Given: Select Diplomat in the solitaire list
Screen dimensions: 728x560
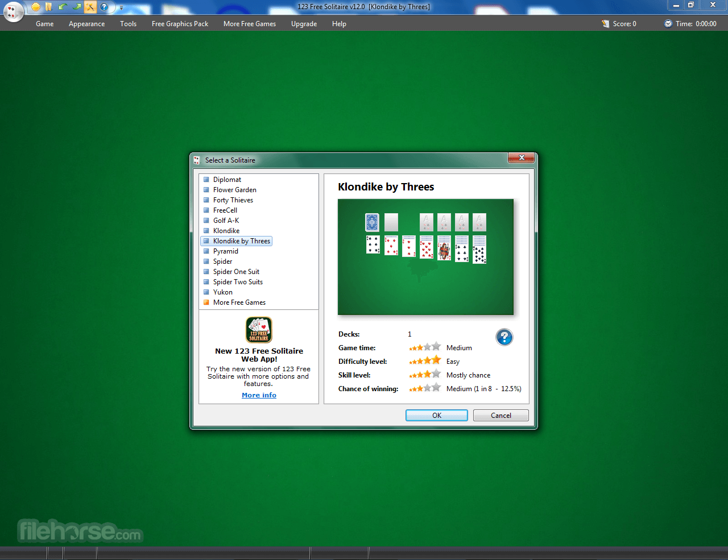Looking at the screenshot, I should click(227, 180).
